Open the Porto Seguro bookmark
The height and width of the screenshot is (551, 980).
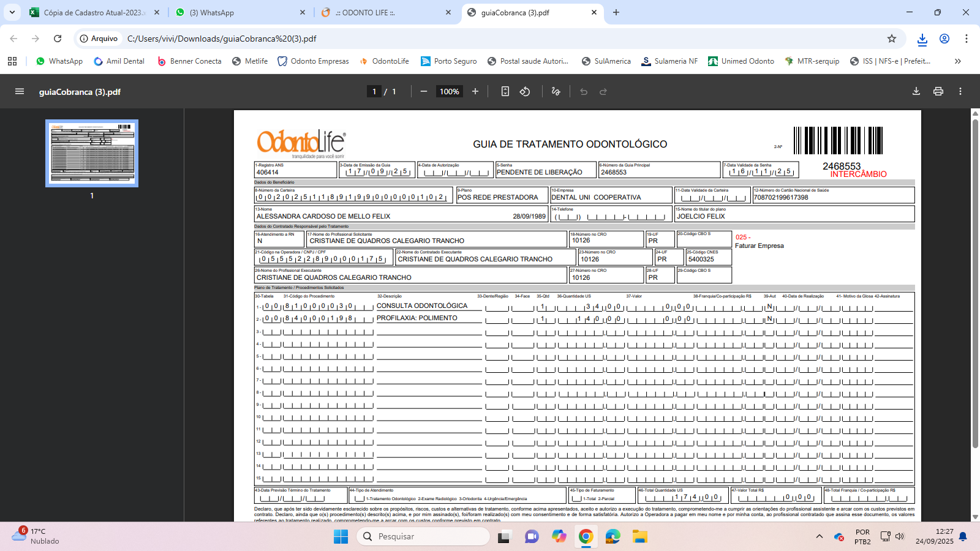(x=449, y=61)
